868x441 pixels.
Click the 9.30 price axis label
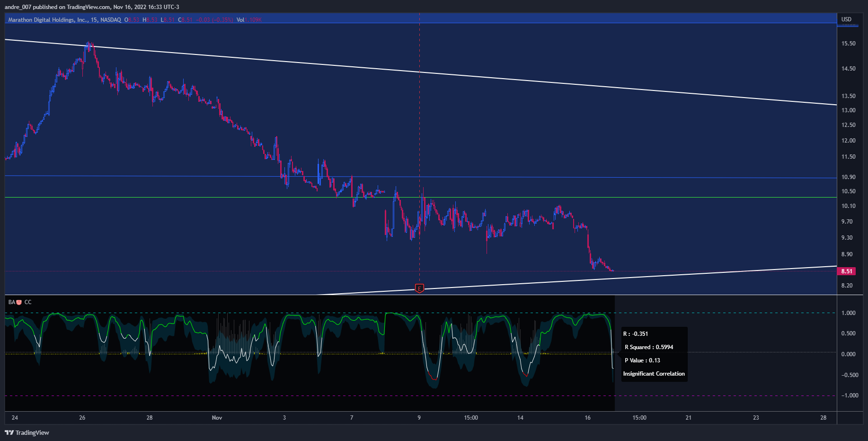(847, 238)
